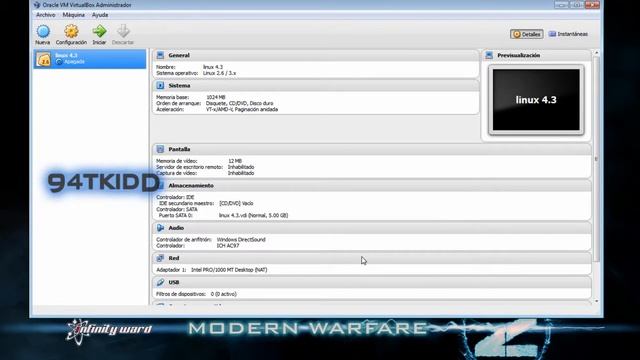Open Sistema settings via header link
Image resolution: width=640 pixels, height=360 pixels.
(x=179, y=86)
